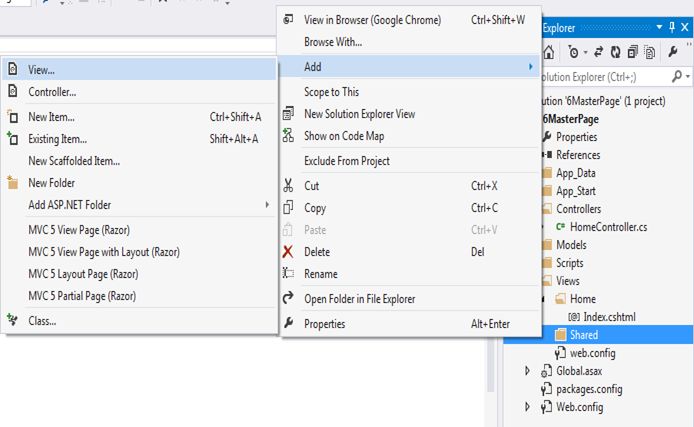The image size is (694, 427).
Task: Select Show on Code Map
Action: (x=410, y=136)
